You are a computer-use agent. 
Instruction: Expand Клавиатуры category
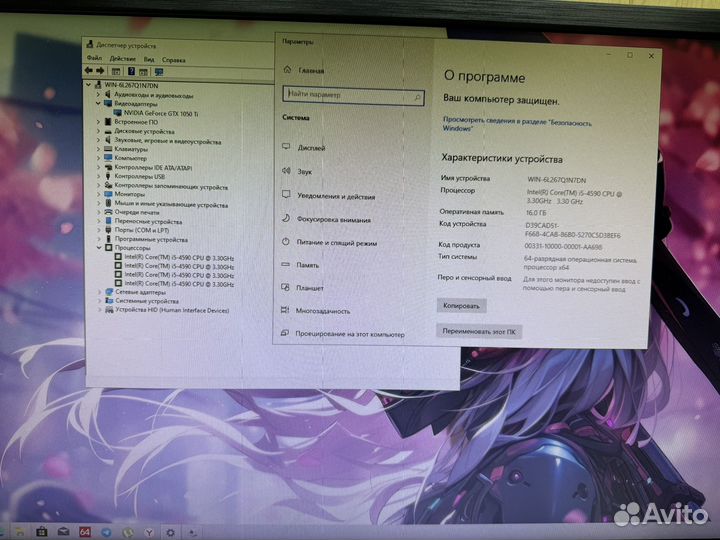pyautogui.click(x=98, y=149)
